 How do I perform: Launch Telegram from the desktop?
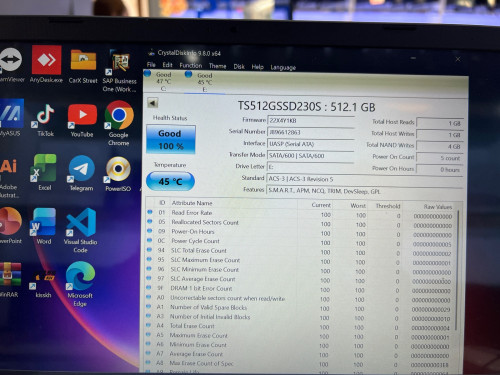pyautogui.click(x=81, y=173)
